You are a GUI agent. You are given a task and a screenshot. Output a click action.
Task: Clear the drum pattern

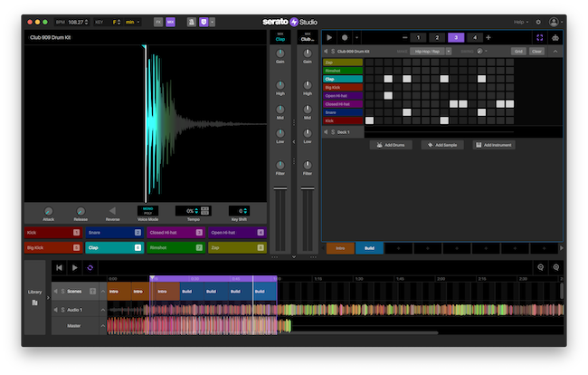(536, 51)
